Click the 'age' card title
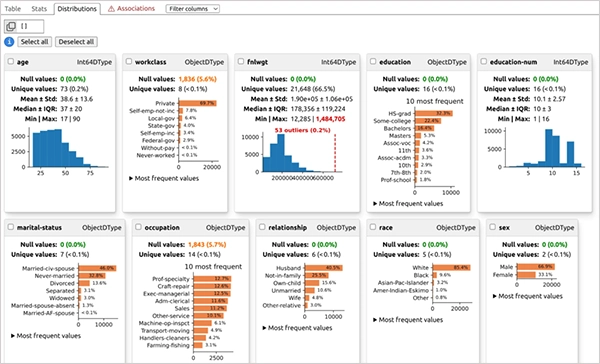 point(23,62)
